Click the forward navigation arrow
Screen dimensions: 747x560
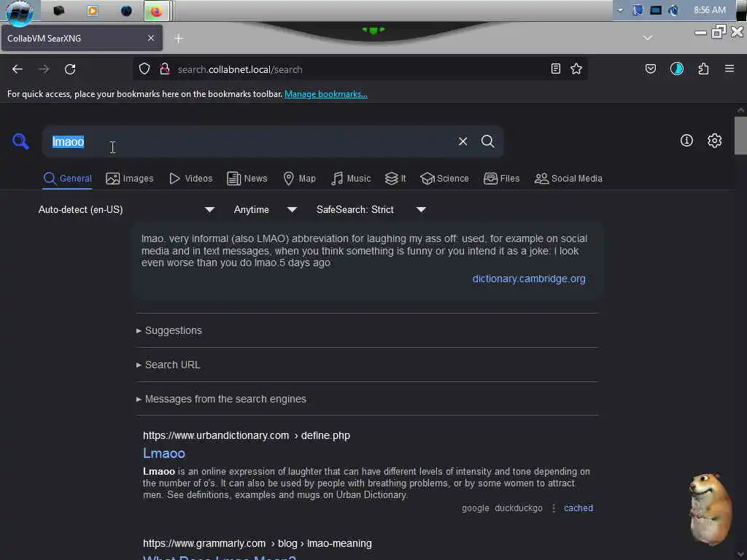44,69
